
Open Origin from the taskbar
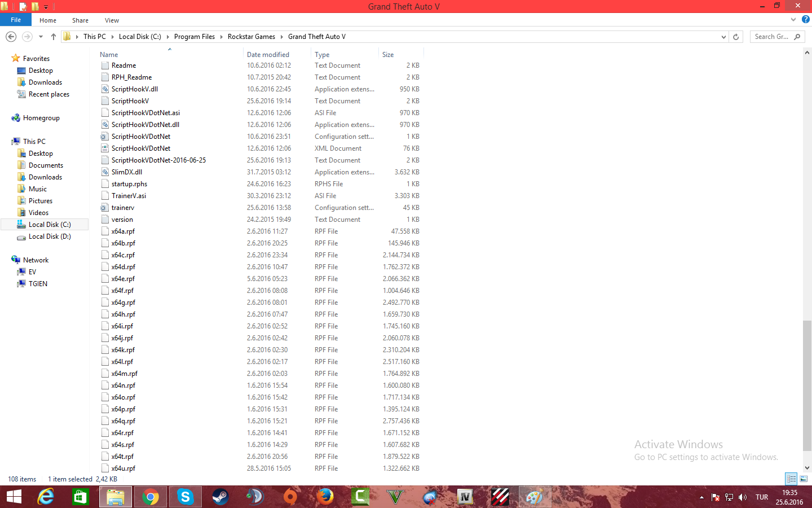tap(290, 497)
